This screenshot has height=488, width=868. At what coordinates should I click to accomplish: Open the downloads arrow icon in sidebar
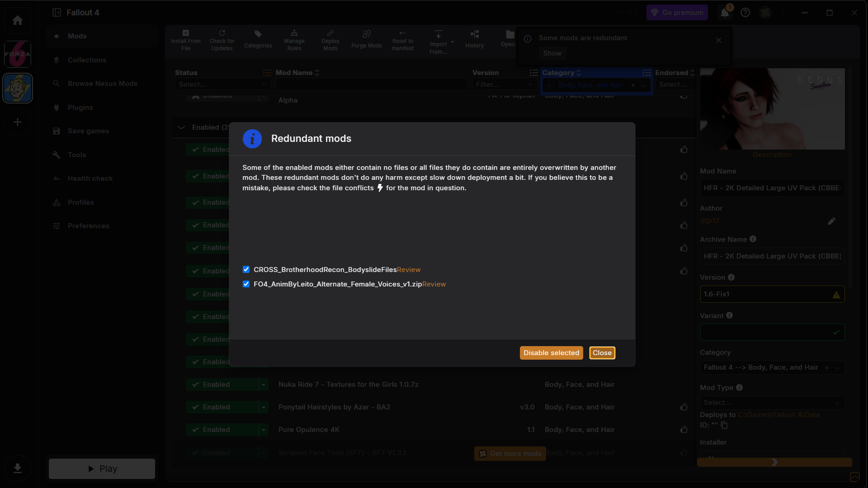[18, 468]
